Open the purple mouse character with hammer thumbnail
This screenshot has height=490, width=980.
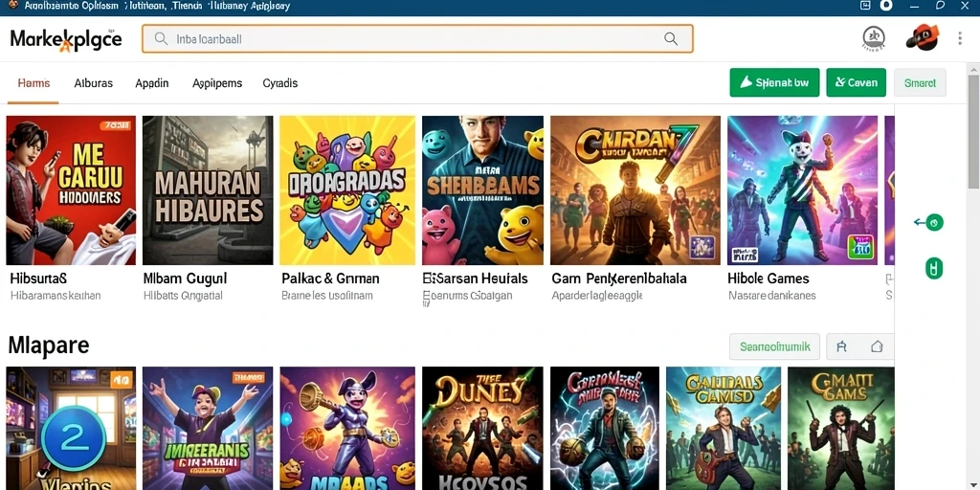(346, 428)
